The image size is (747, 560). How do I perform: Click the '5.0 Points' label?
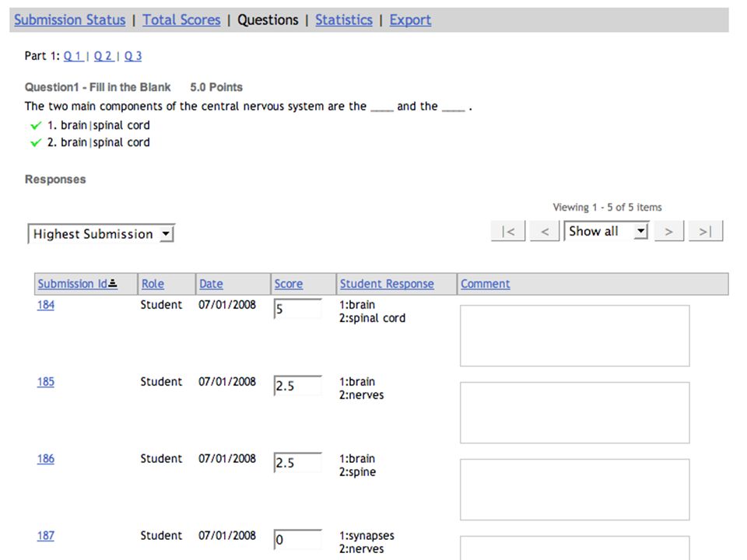click(216, 87)
